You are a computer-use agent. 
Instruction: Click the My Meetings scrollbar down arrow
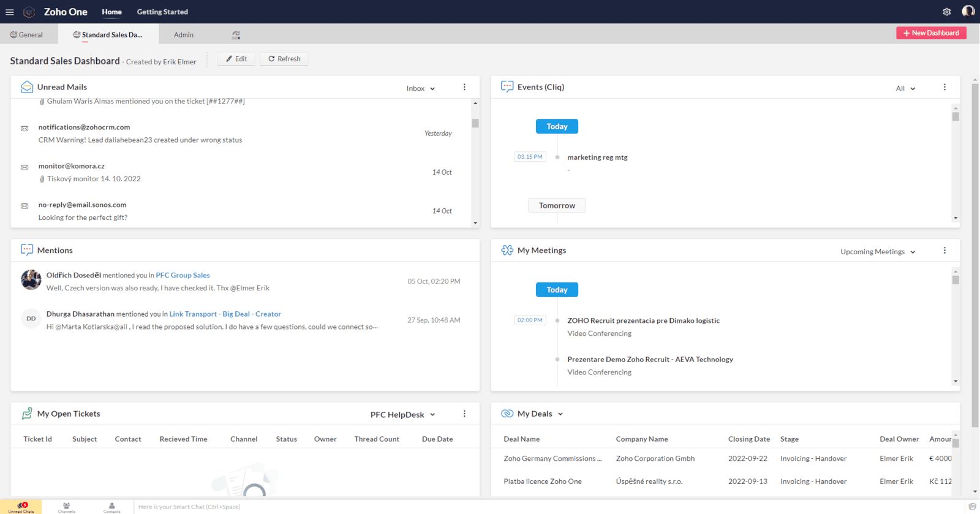[x=956, y=382]
